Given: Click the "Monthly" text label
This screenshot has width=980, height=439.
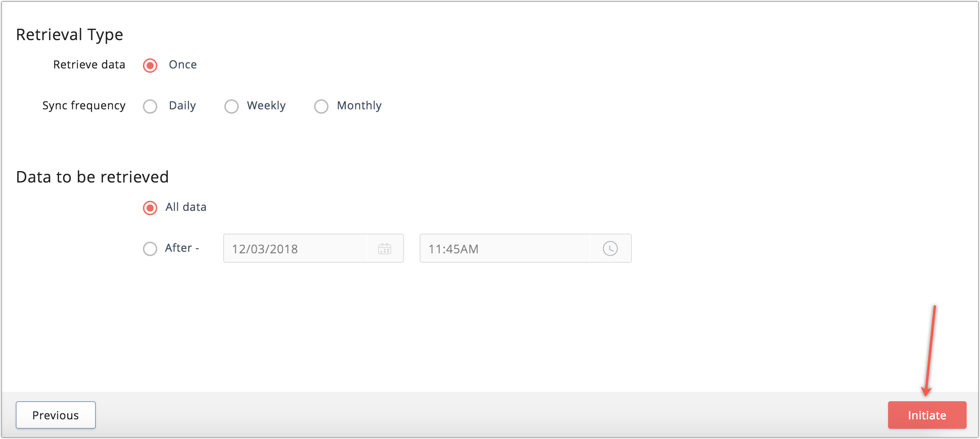Looking at the screenshot, I should pyautogui.click(x=359, y=105).
